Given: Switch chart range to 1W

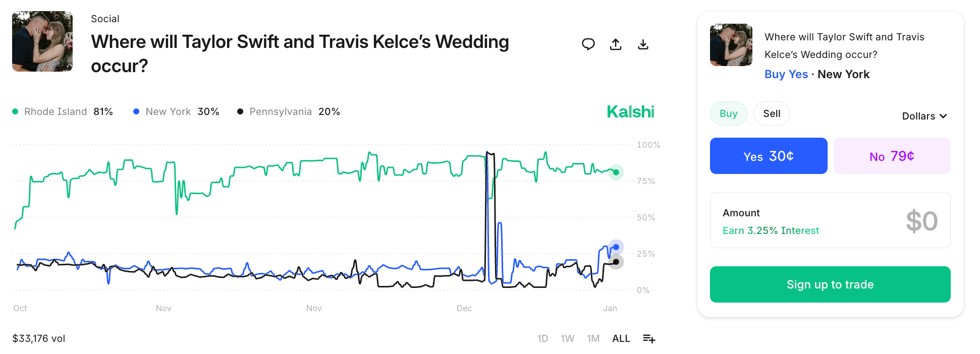Looking at the screenshot, I should 568,338.
